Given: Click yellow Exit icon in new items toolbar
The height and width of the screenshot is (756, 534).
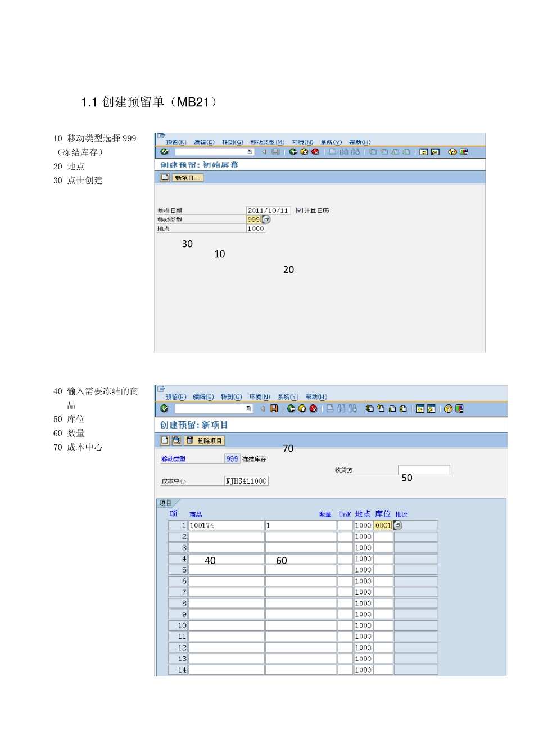Looking at the screenshot, I should [302, 409].
